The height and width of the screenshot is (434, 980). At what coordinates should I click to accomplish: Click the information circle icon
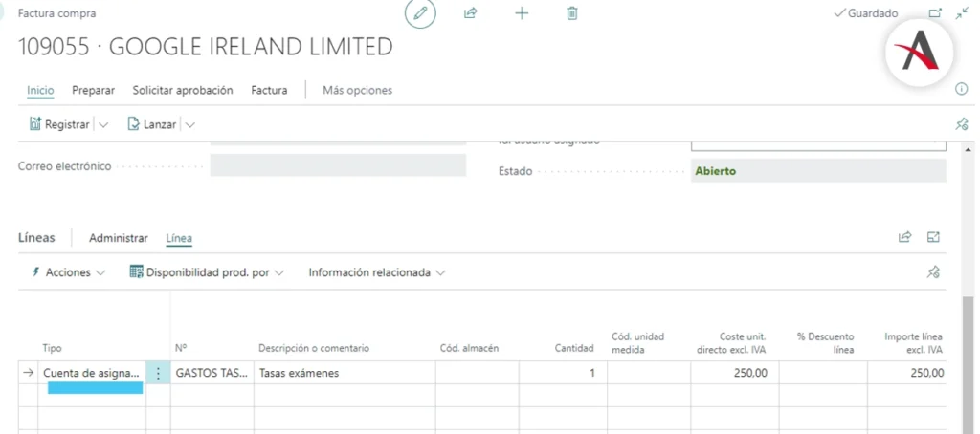point(962,89)
